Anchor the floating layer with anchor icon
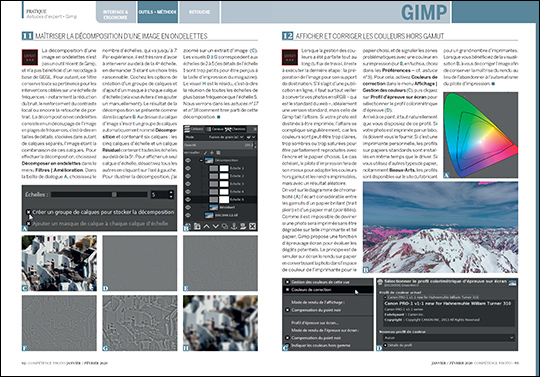Image resolution: width=540 pixels, height=377 pixels. (234, 226)
